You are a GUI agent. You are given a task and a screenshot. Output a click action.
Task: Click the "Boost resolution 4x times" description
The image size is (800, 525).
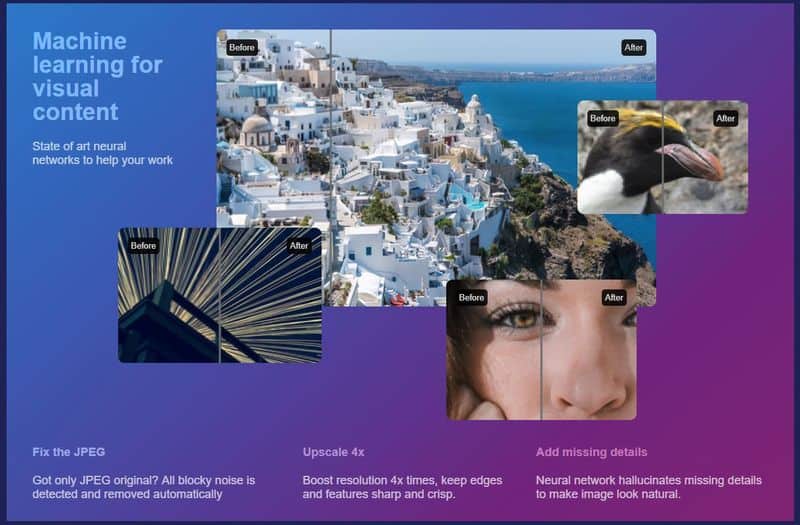(402, 487)
